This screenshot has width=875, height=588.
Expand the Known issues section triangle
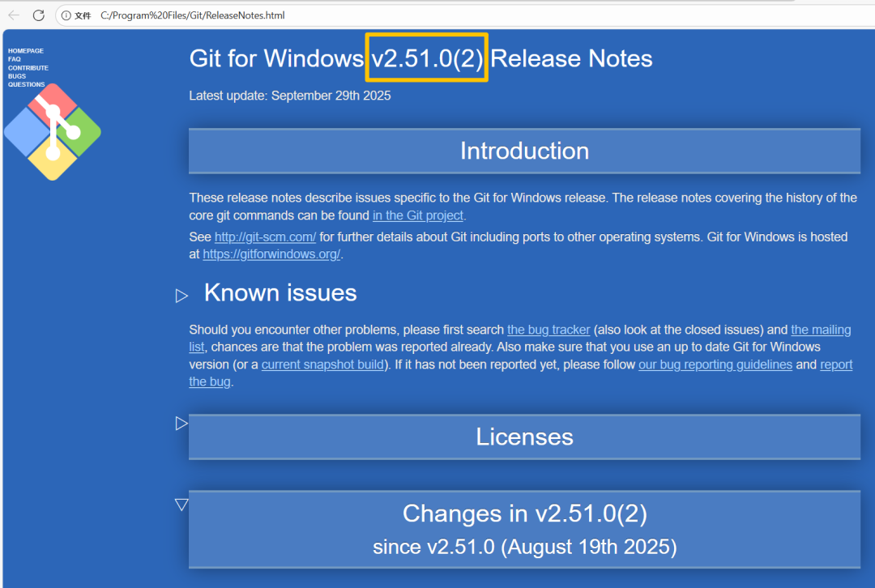[181, 295]
